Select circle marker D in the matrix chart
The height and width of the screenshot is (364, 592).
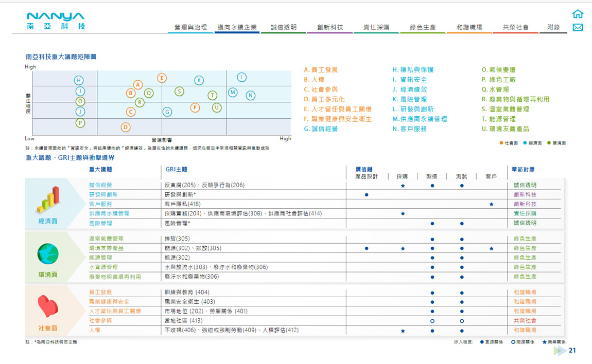pos(126,127)
